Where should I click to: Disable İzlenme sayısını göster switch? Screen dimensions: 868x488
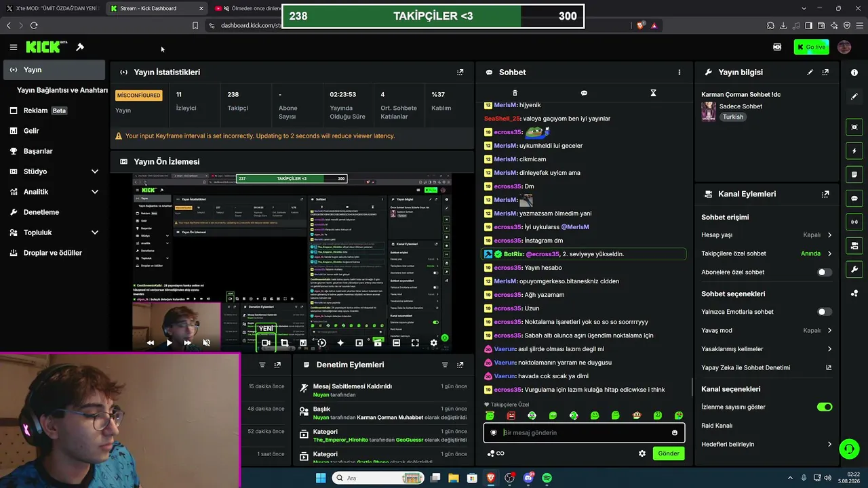(825, 407)
